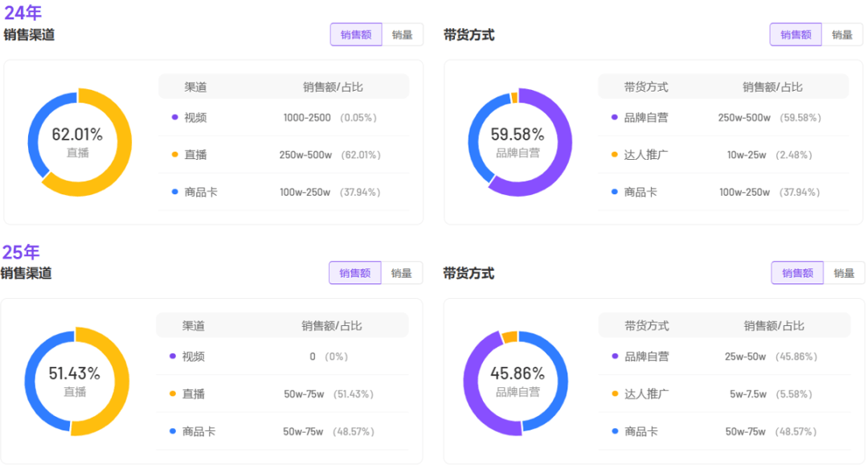Click 销售额/占比 header in 25年 销售渠道 table

tap(332, 326)
